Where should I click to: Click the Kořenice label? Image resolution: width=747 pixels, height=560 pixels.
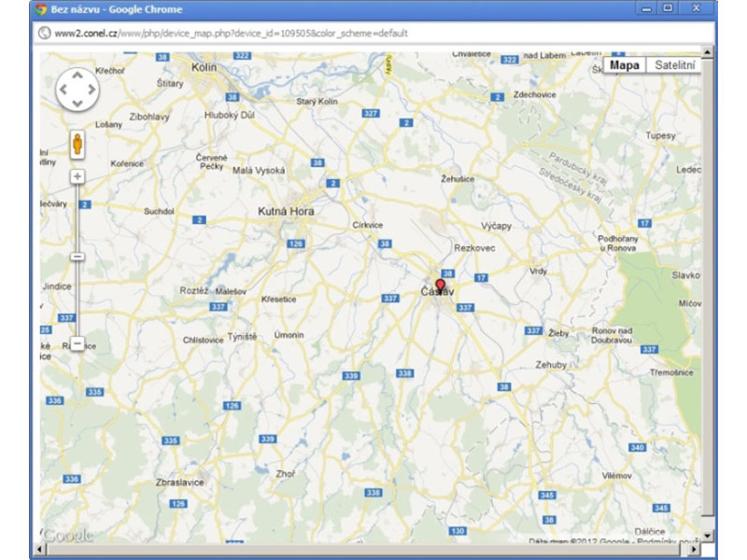(x=127, y=163)
